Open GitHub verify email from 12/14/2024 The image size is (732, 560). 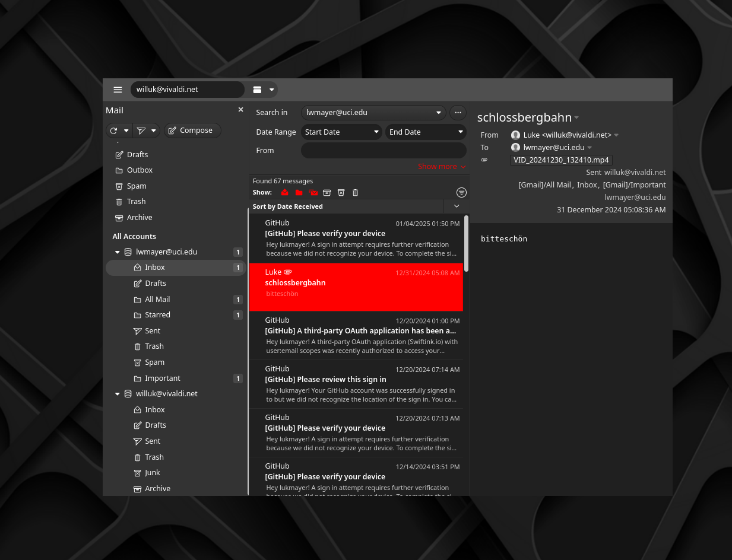[356, 477]
